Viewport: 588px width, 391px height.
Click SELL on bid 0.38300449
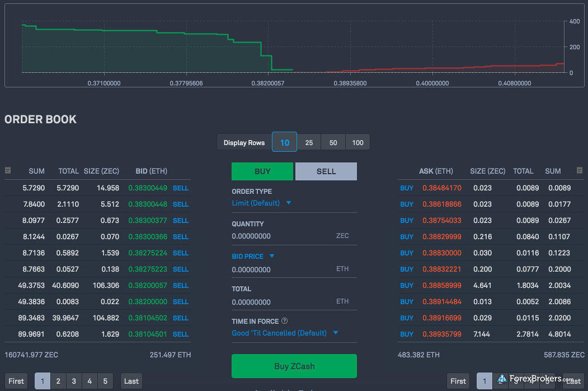click(180, 188)
